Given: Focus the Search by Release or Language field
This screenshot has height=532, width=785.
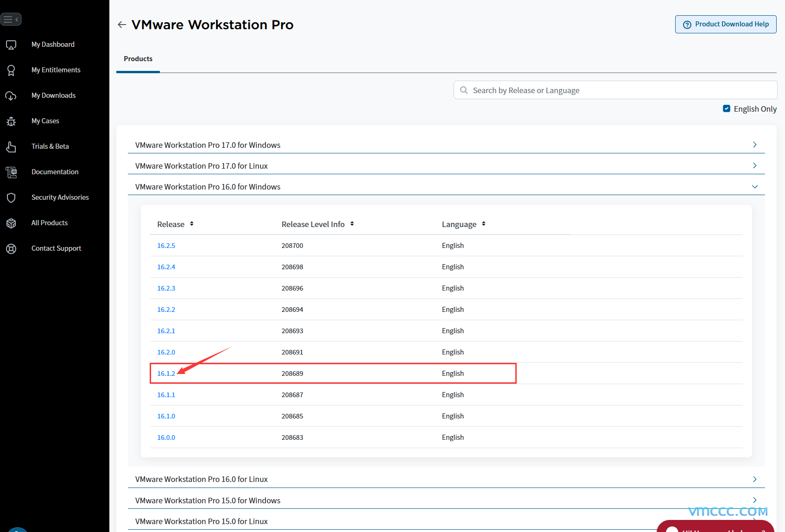Looking at the screenshot, I should (x=615, y=90).
